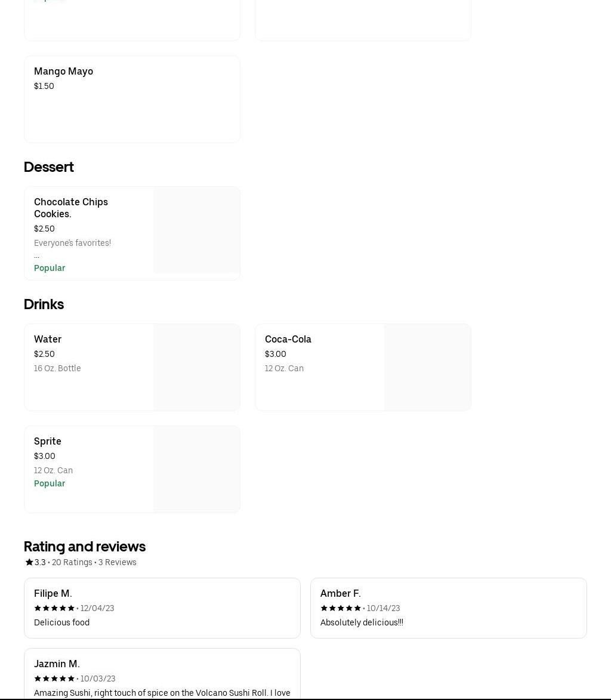Click the stars on Amber F.'s review
Image resolution: width=611 pixels, height=700 pixels.
click(341, 608)
